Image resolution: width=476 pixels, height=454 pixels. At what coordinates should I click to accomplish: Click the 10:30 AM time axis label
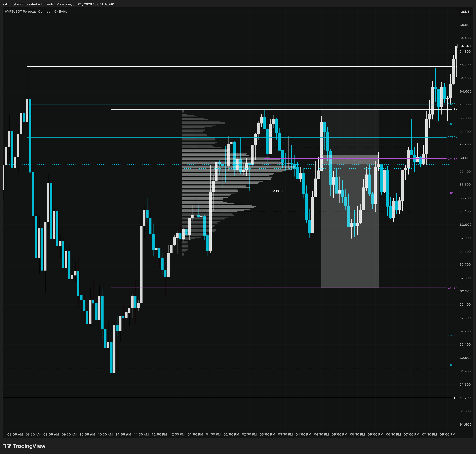point(105,434)
